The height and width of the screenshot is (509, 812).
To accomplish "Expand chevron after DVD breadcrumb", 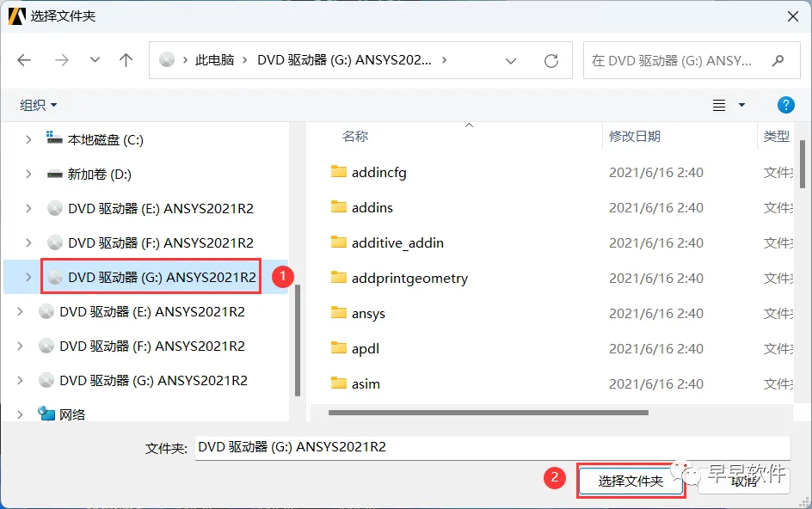I will tap(445, 60).
